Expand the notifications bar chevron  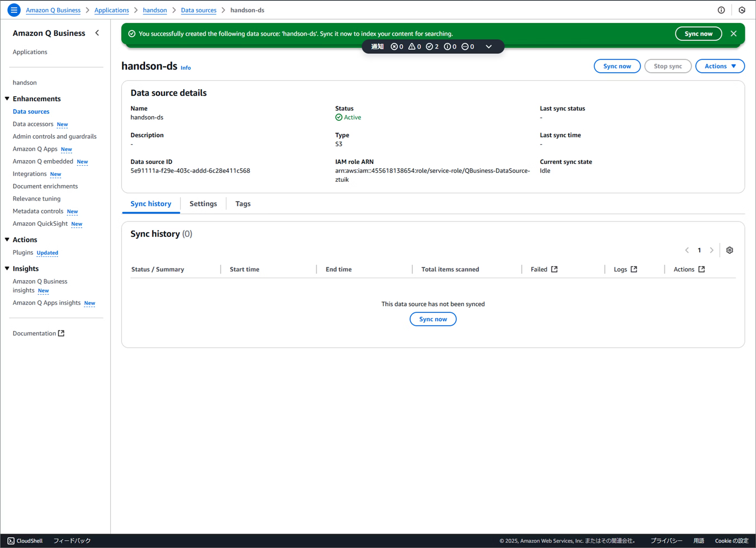tap(488, 46)
